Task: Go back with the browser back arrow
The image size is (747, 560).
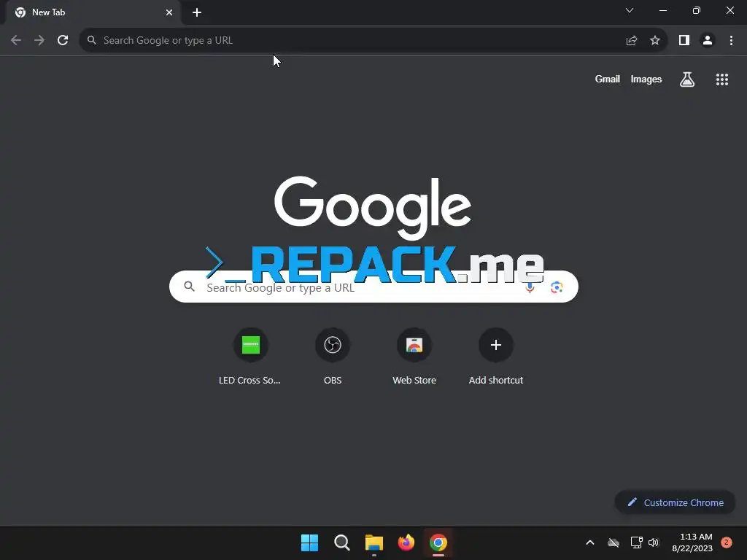Action: [x=16, y=41]
